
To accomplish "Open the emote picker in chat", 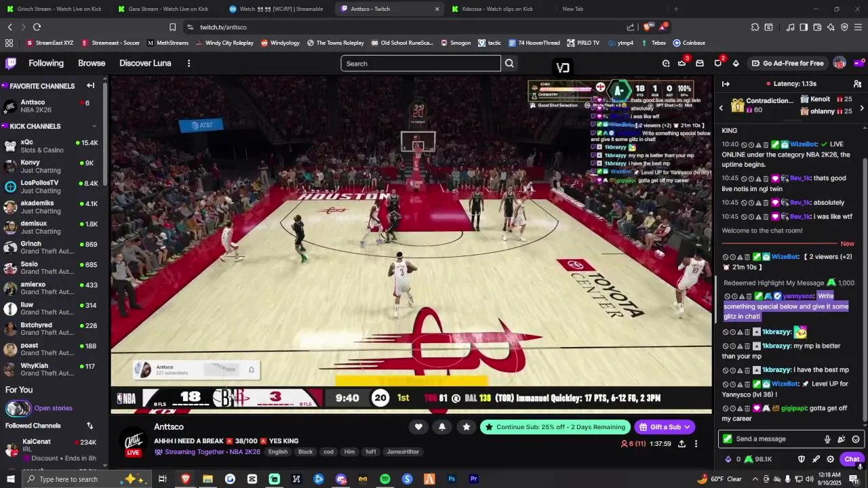I will pos(856,439).
